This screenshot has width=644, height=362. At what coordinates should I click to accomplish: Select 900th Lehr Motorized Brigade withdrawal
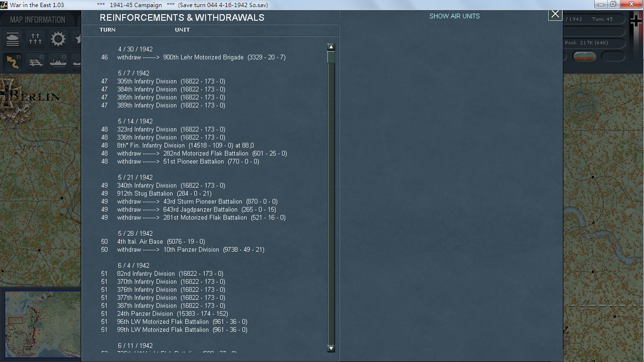pyautogui.click(x=201, y=58)
